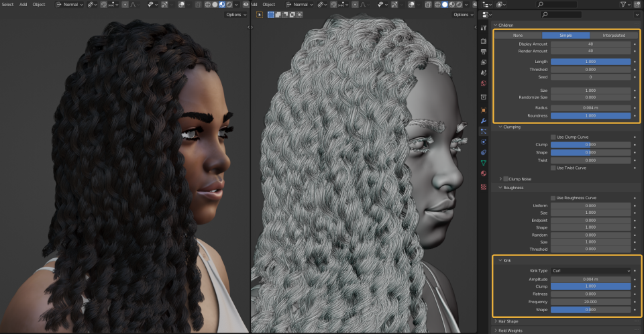Select the Material properties tab icon
Screen dimensions: 644x334
(x=484, y=173)
